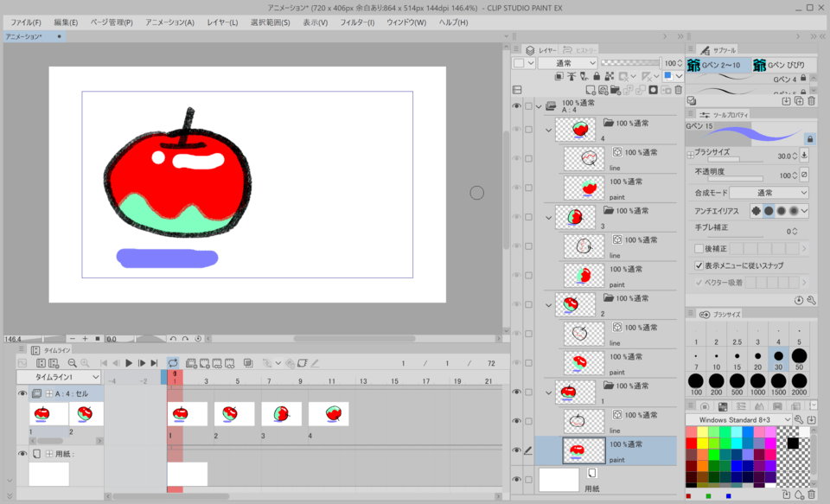Choose brush size preset 100
The height and width of the screenshot is (504, 830).
[x=696, y=385]
